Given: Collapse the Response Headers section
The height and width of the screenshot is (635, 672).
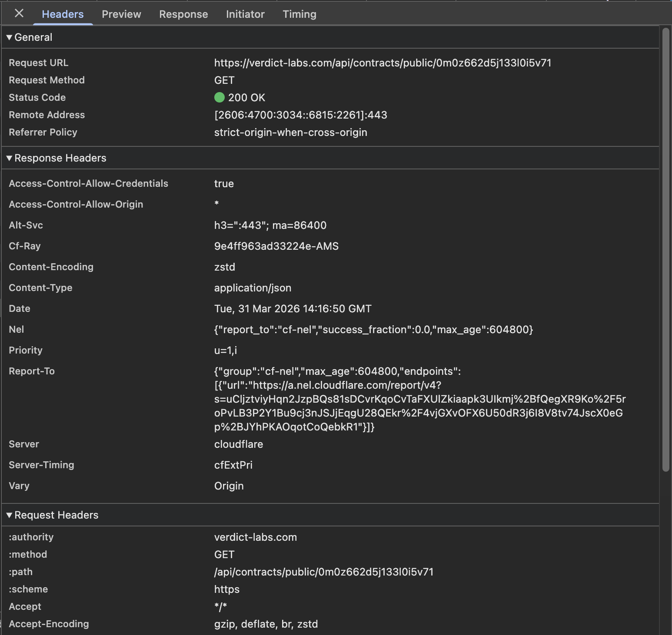Looking at the screenshot, I should [x=10, y=158].
